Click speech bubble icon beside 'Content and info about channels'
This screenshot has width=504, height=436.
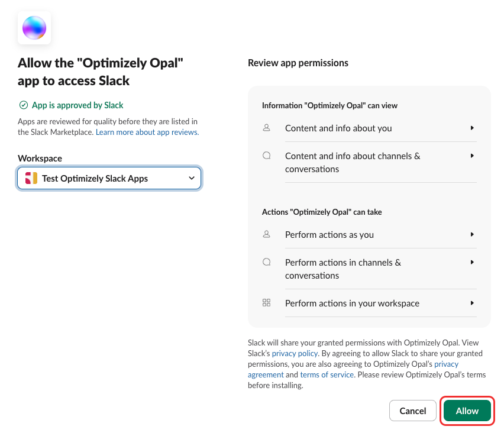pos(266,156)
